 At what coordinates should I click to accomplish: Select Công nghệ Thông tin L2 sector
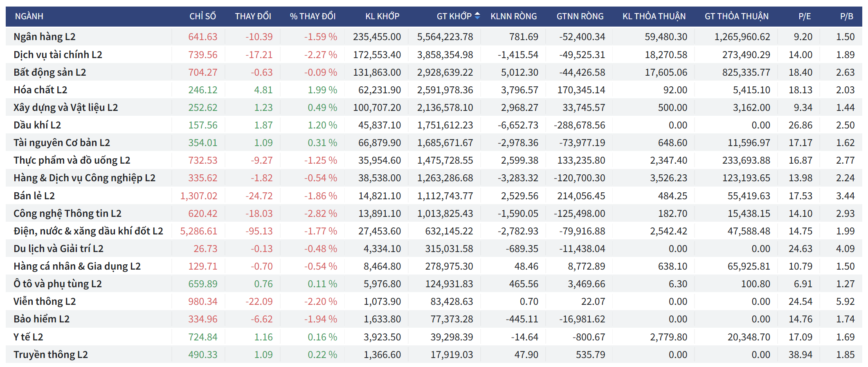[67, 214]
